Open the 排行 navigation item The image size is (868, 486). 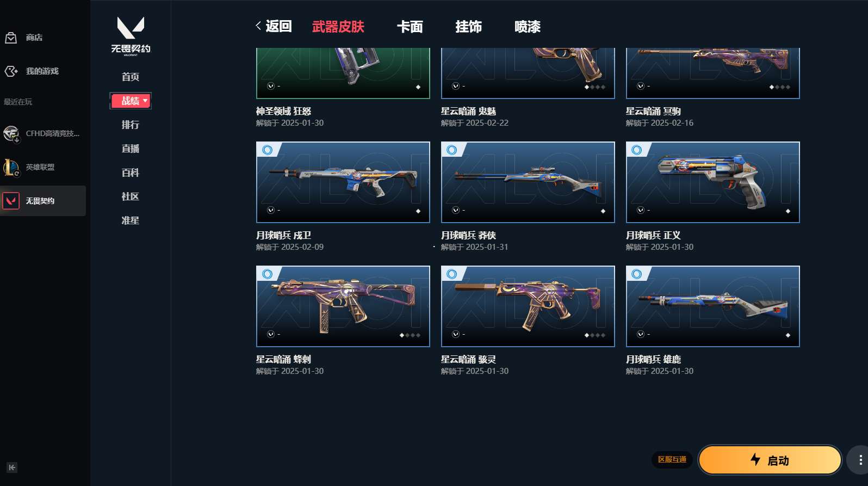(131, 125)
